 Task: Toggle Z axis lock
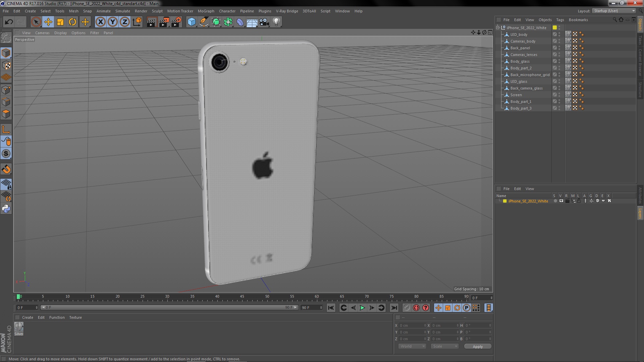tap(125, 22)
